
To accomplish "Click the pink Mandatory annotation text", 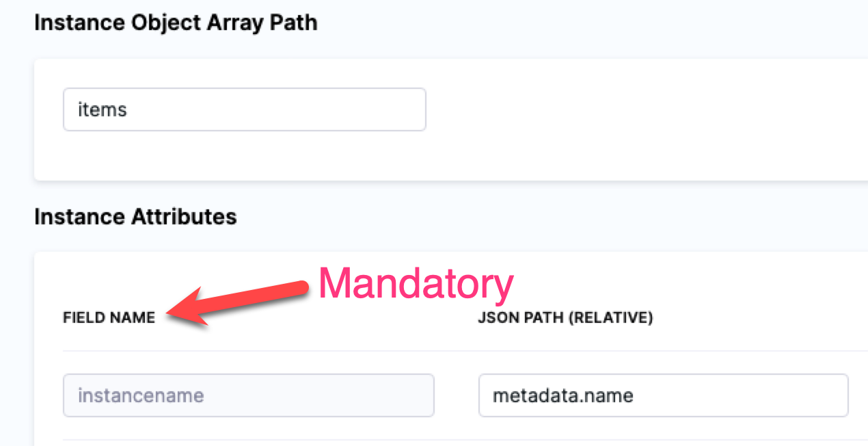I will [416, 283].
